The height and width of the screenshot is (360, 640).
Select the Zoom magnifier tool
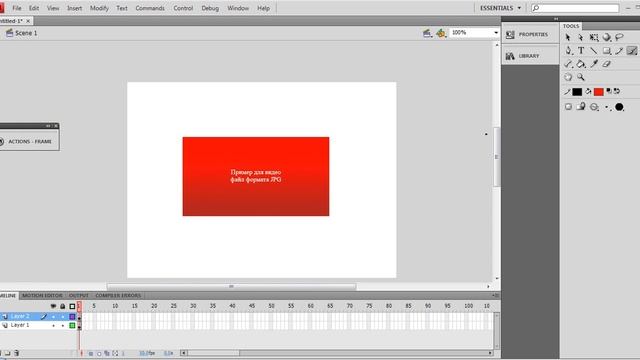[581, 77]
